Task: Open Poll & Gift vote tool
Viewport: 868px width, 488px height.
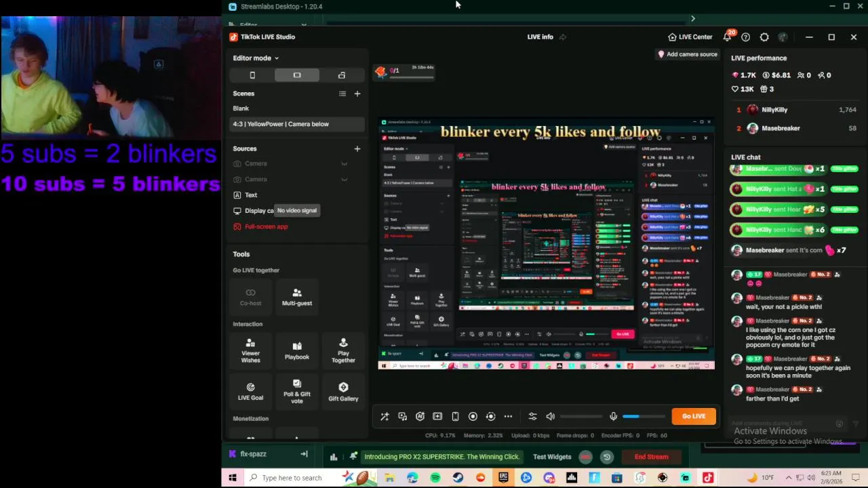Action: tap(297, 391)
